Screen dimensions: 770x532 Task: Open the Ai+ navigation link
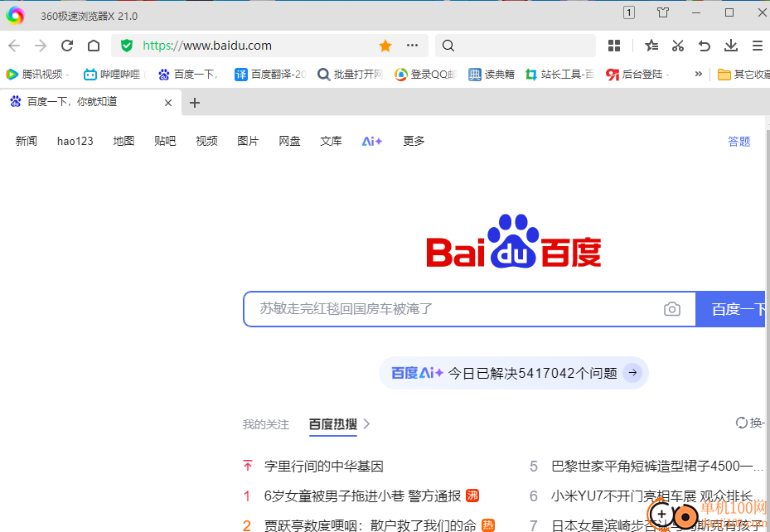pyautogui.click(x=372, y=142)
